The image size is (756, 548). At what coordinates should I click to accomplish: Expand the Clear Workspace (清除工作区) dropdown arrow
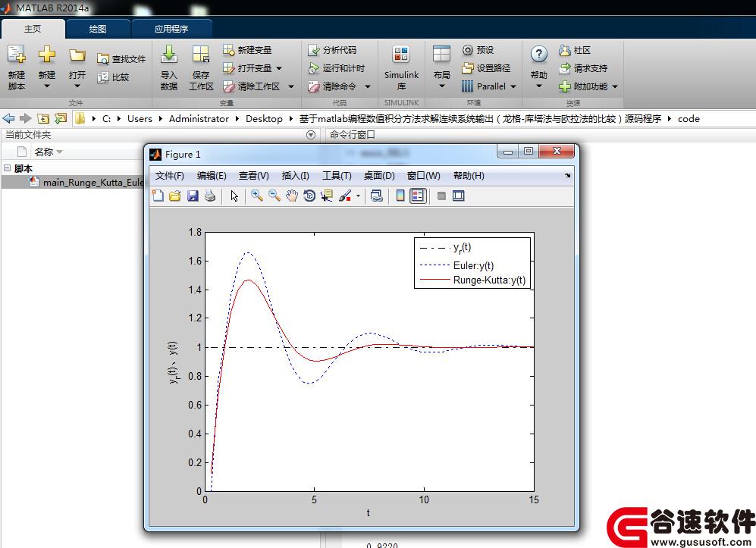coord(290,86)
